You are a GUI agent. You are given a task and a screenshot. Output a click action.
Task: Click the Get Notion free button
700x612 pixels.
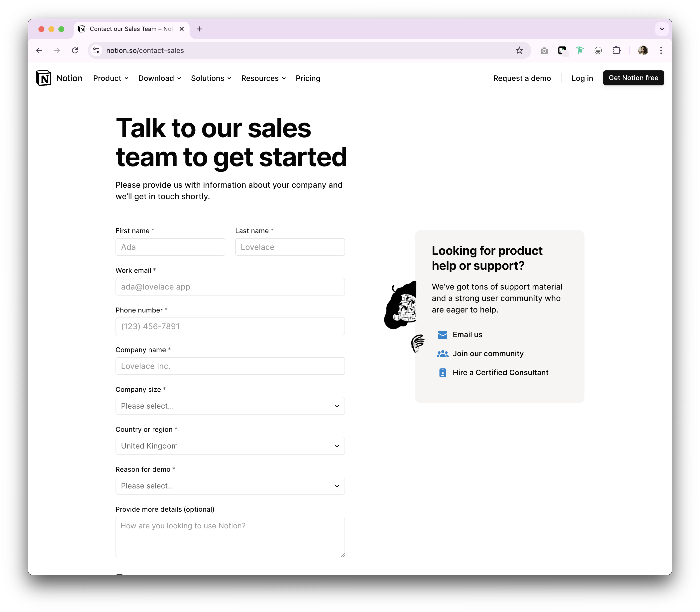(633, 78)
